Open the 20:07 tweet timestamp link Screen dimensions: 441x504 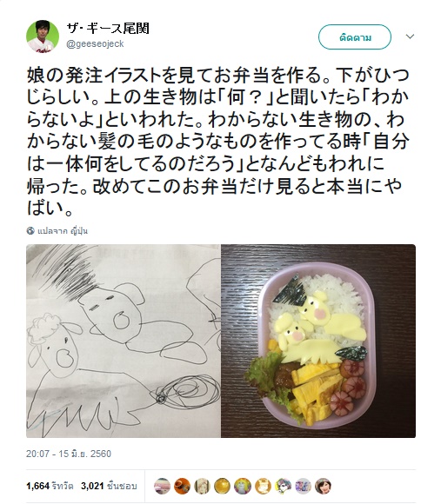[x=69, y=454]
